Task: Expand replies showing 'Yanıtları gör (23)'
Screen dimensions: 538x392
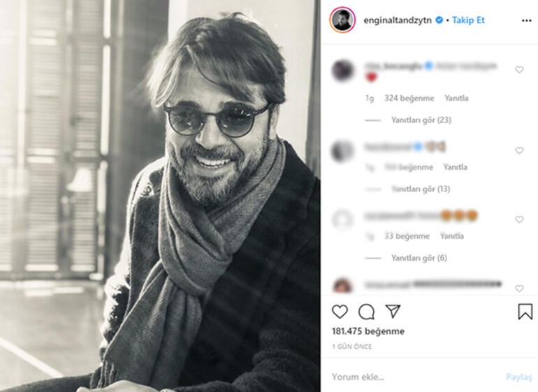Action: (421, 120)
